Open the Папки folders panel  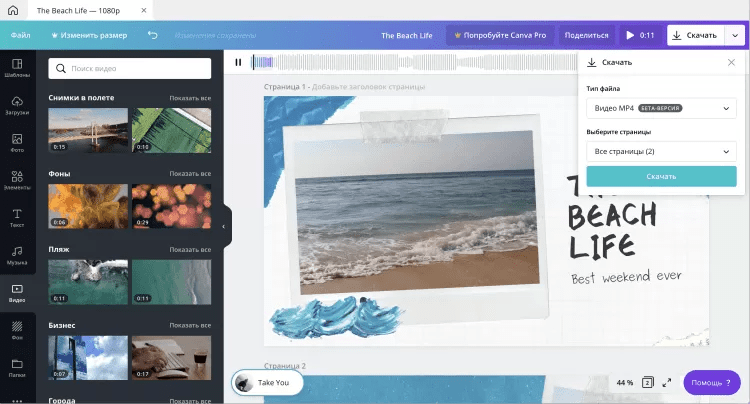[x=17, y=367]
